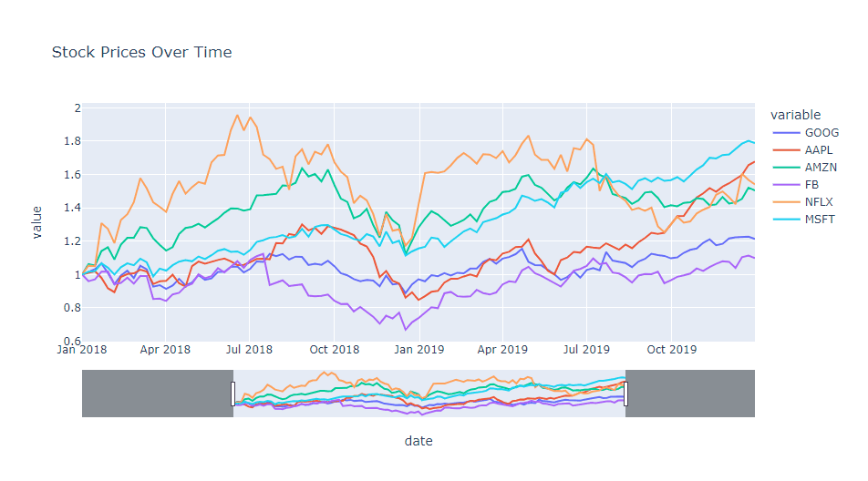This screenshot has width=868, height=481.
Task: Click the "Jul 2018" x-axis tick label
Action: (x=248, y=348)
